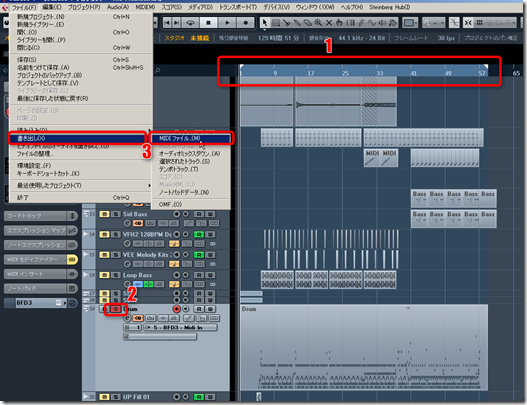Select the zoom magnifier tool

[x=318, y=23]
